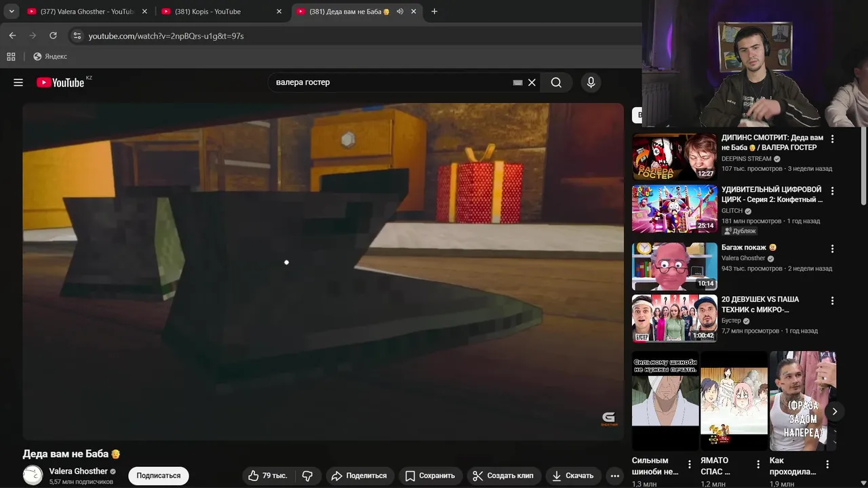Viewport: 868px width, 488px height.
Task: Show next Shorts with the right arrow
Action: click(x=835, y=411)
